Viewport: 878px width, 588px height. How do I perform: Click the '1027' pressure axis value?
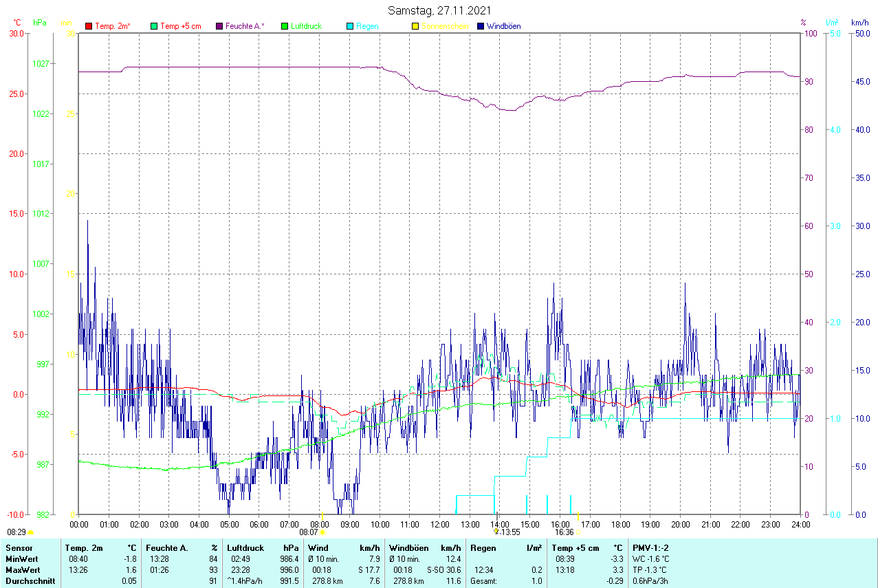[x=41, y=63]
